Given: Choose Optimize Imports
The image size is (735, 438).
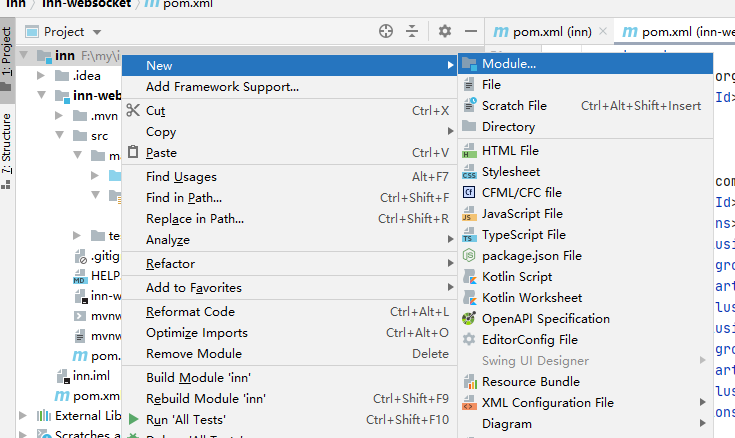Looking at the screenshot, I should [289, 333].
